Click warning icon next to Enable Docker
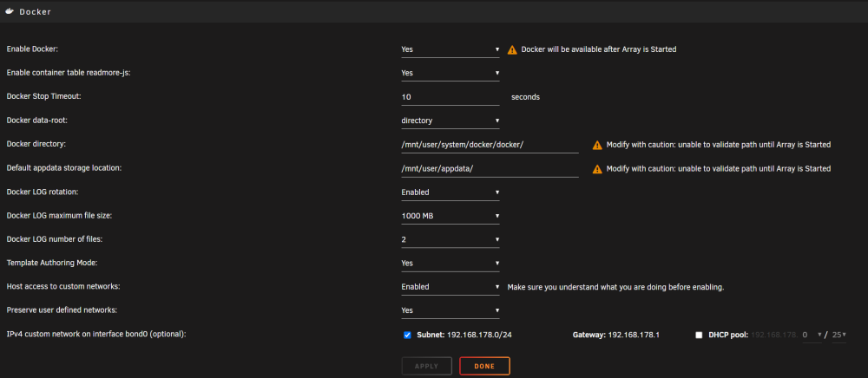This screenshot has height=378, width=868. coord(511,49)
